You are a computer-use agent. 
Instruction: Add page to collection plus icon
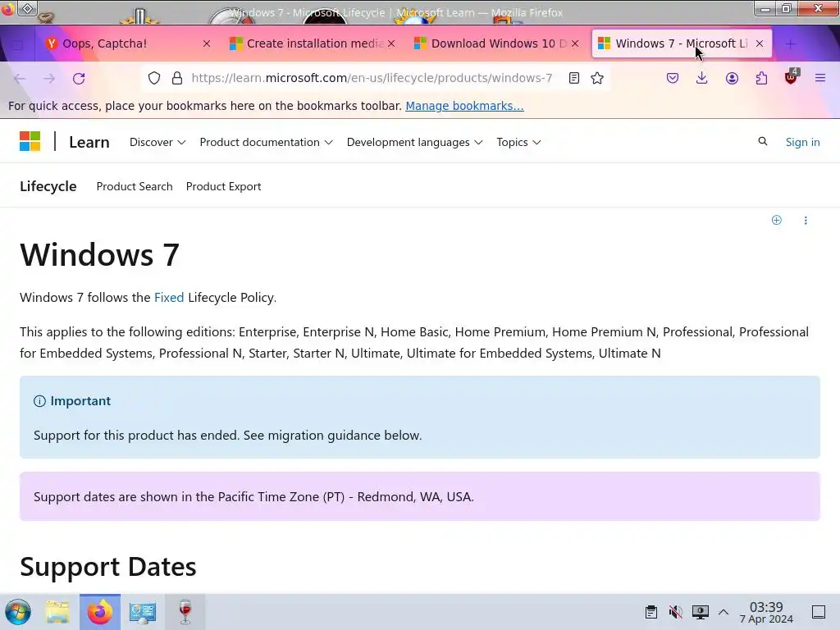pos(776,220)
